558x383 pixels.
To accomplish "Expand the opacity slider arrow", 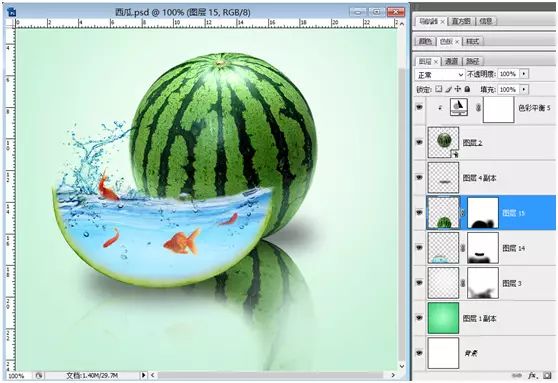I will pyautogui.click(x=524, y=74).
